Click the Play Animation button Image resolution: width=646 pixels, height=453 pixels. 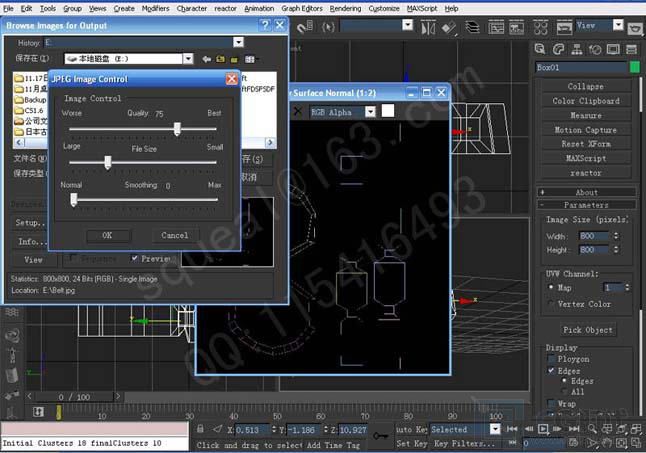pyautogui.click(x=543, y=429)
